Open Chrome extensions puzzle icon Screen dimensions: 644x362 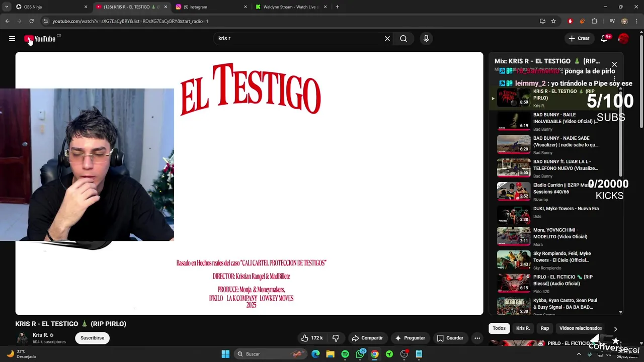(x=595, y=21)
